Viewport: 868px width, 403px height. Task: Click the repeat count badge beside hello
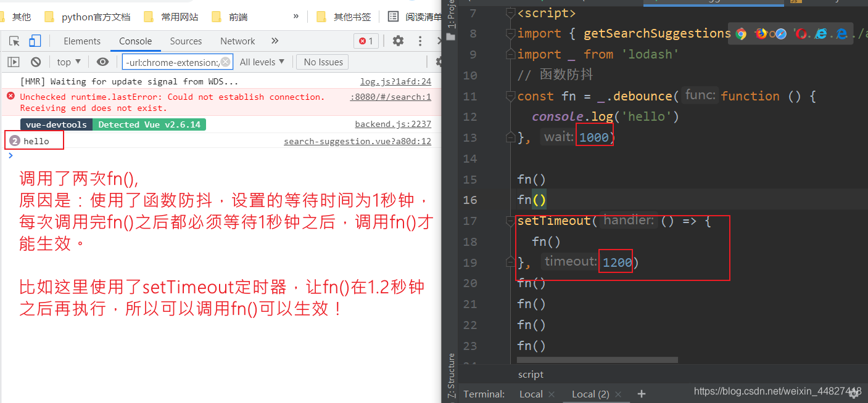click(x=15, y=141)
